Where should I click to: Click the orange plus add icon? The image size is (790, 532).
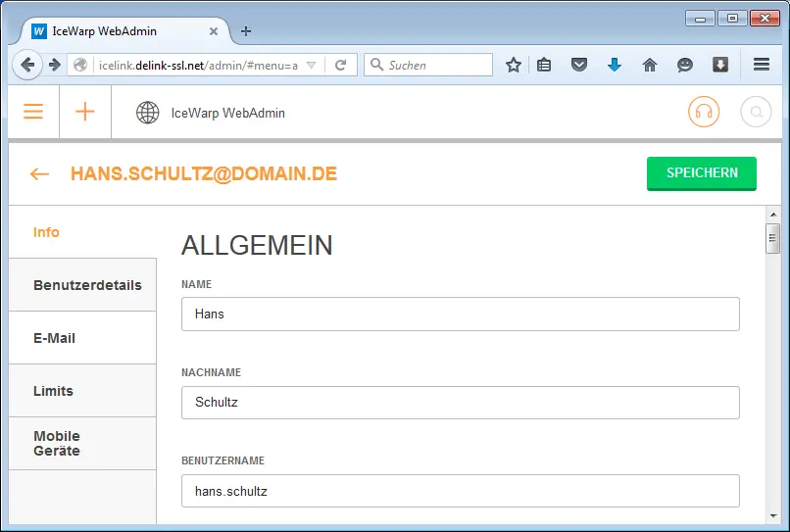coord(85,112)
